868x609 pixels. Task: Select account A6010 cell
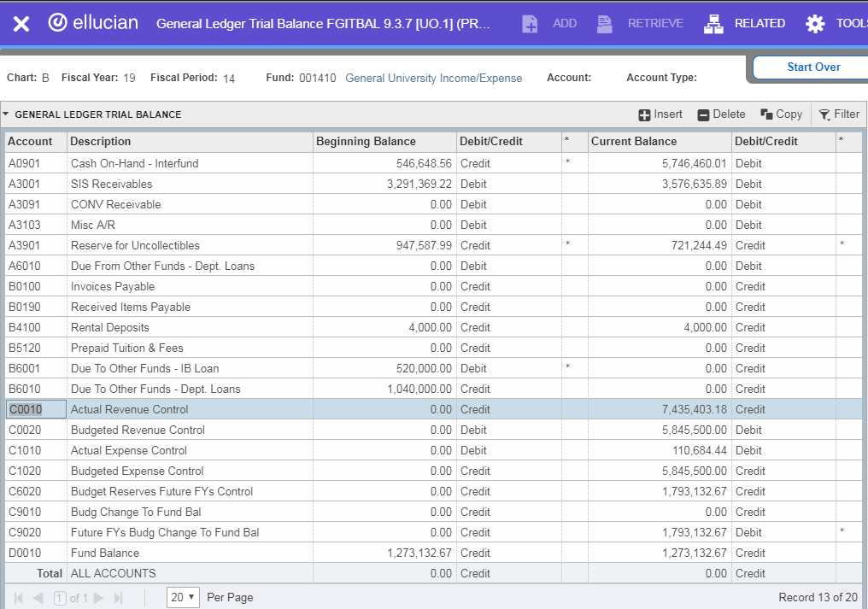[x=36, y=266]
